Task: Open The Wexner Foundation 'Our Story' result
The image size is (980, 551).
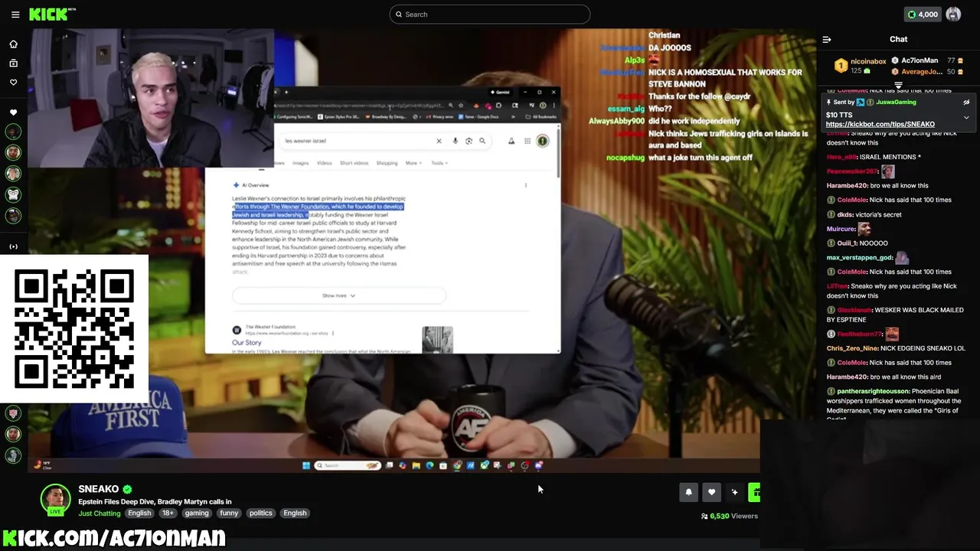Action: pyautogui.click(x=247, y=343)
